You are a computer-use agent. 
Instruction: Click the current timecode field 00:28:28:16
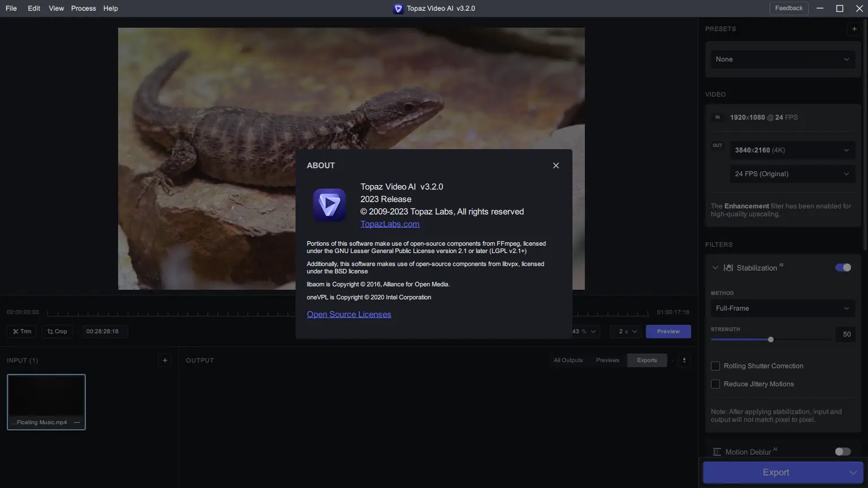point(105,332)
